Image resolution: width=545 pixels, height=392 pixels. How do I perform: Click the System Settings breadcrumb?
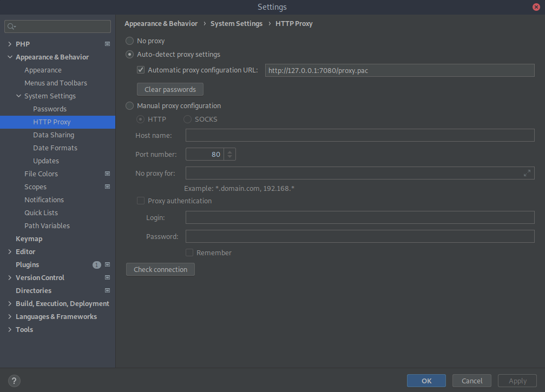click(x=237, y=24)
